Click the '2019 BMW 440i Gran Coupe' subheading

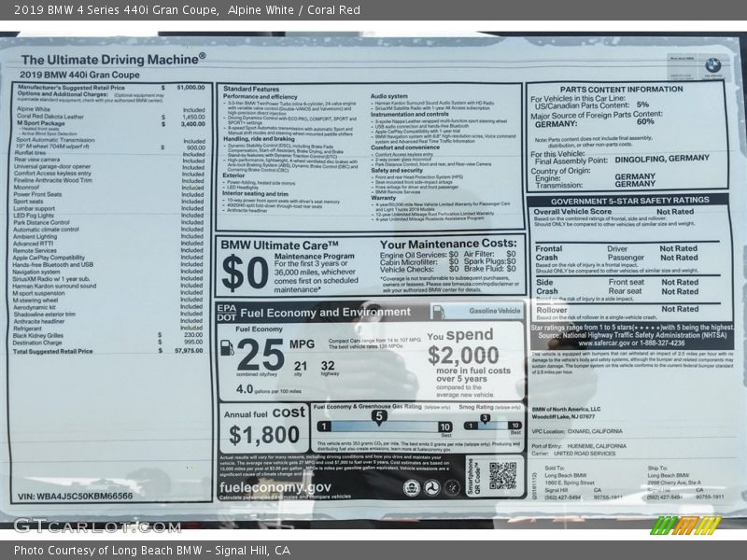point(79,75)
